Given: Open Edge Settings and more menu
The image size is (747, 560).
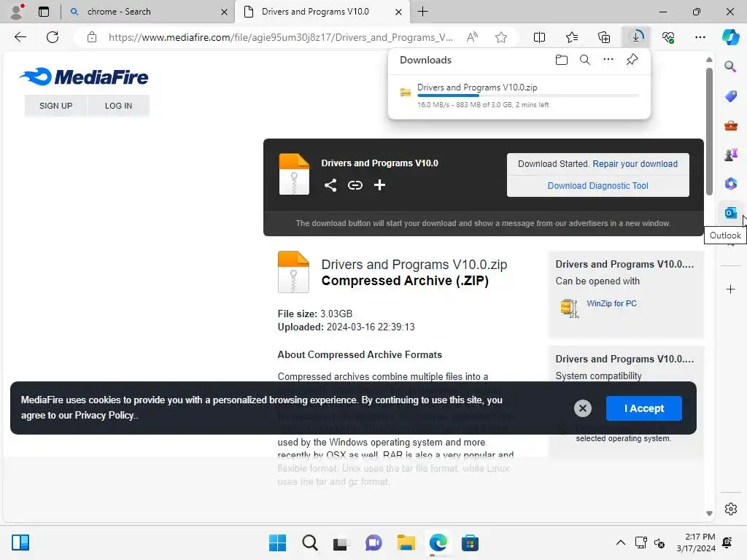Looking at the screenshot, I should 700,37.
